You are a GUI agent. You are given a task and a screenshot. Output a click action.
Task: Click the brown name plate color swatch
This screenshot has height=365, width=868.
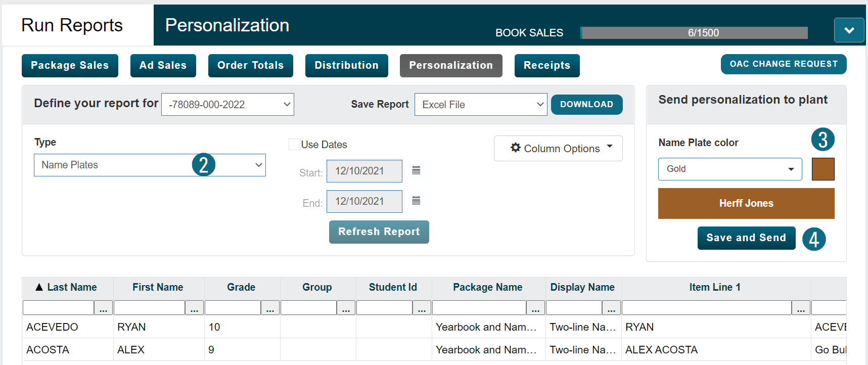pyautogui.click(x=823, y=169)
